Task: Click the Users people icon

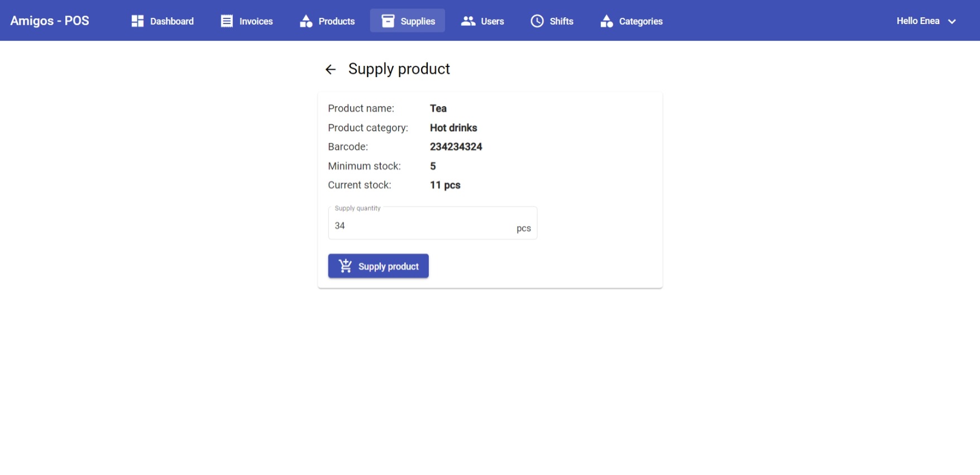Action: [468, 21]
